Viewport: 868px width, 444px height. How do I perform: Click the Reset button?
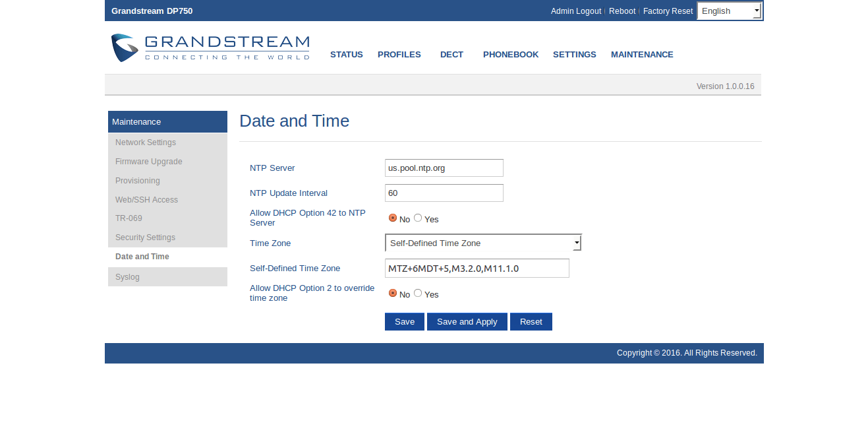pos(531,322)
